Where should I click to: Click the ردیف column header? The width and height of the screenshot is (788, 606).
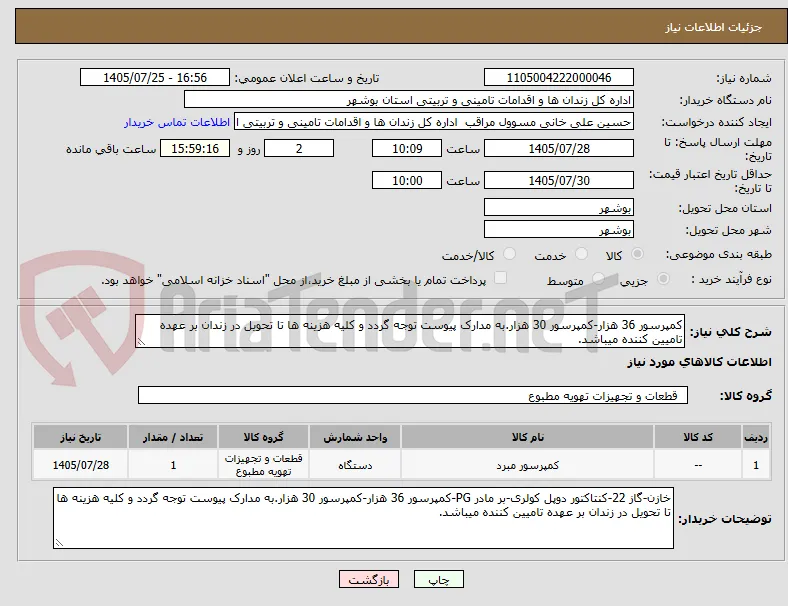click(x=755, y=437)
